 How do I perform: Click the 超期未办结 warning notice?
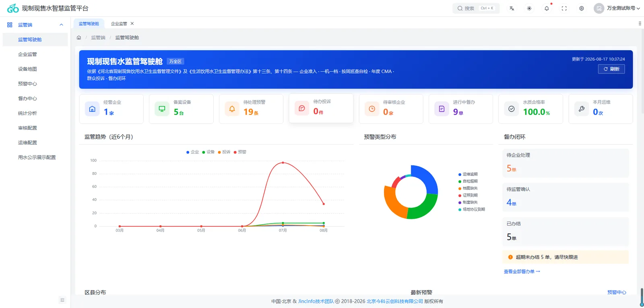(566, 257)
